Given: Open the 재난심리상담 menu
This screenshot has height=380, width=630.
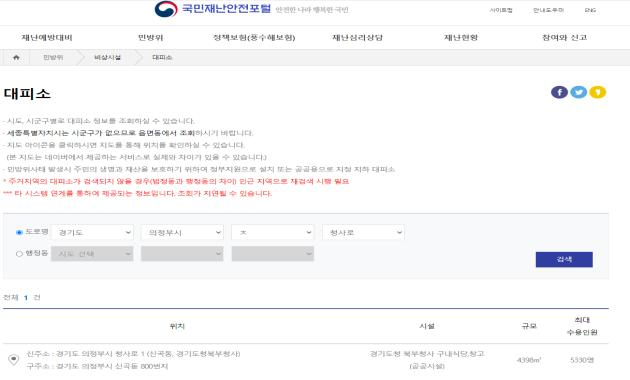Looking at the screenshot, I should coord(357,38).
